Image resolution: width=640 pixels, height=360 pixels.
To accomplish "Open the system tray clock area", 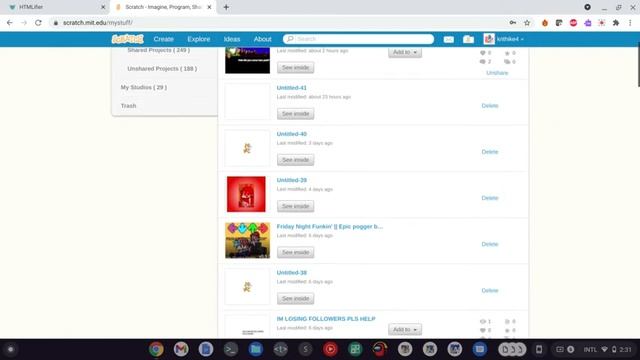I will coord(607,349).
